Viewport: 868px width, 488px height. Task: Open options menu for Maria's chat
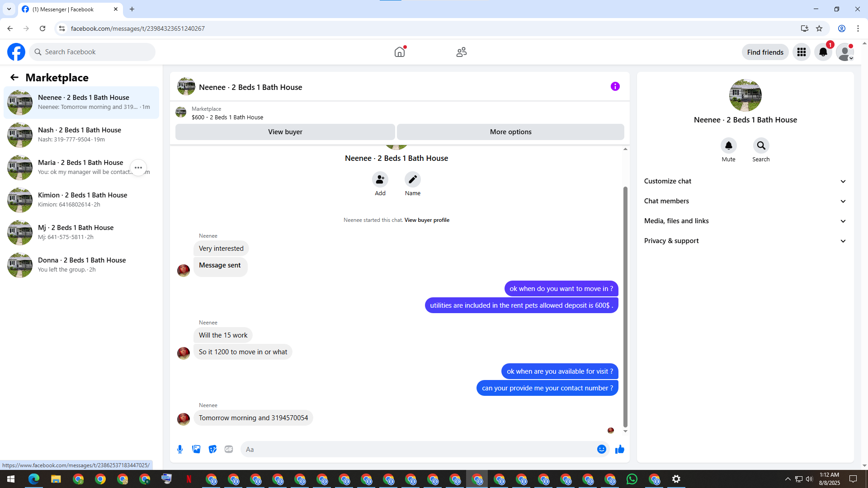[x=138, y=168]
